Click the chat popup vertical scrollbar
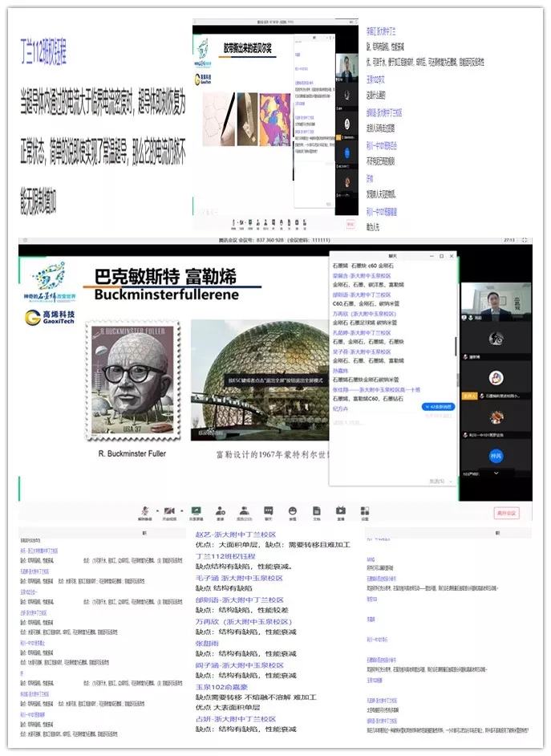Image resolution: width=551 pixels, height=756 pixels. click(455, 346)
